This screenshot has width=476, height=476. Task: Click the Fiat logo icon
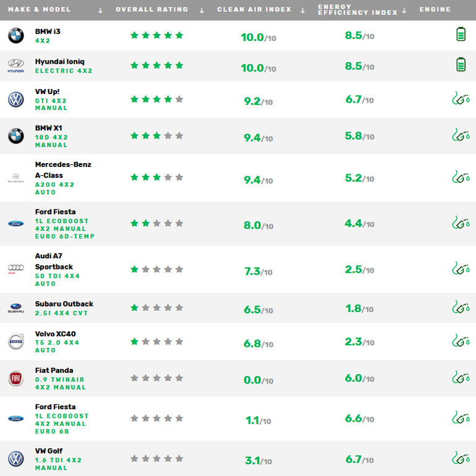pyautogui.click(x=15, y=378)
